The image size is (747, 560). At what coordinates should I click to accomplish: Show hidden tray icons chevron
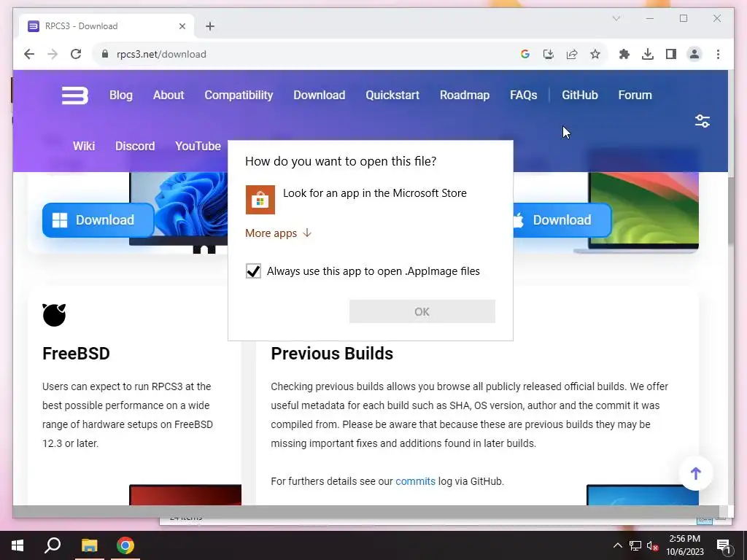pos(617,545)
